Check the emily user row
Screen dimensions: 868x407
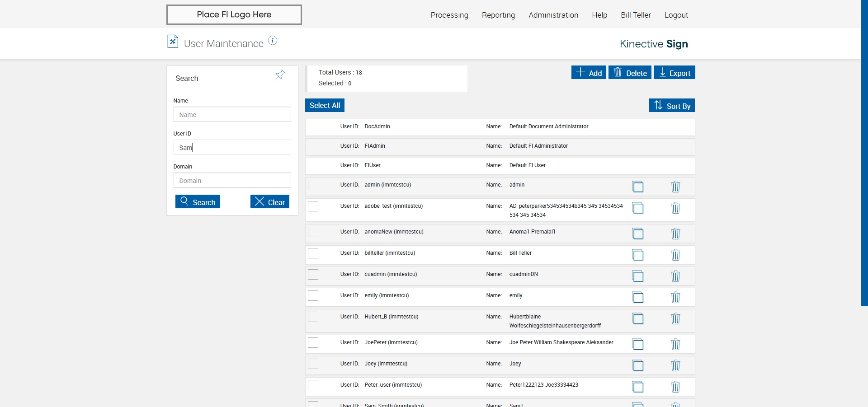point(313,295)
